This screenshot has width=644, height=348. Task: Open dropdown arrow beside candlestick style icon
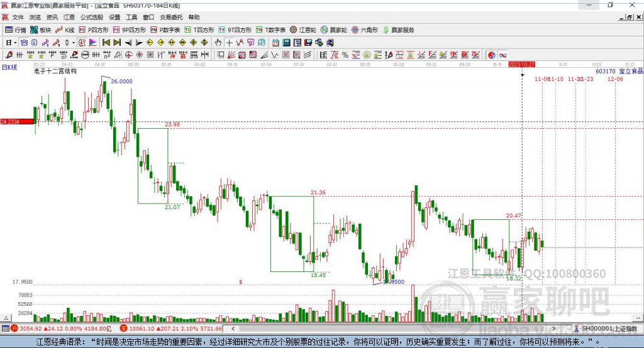pyautogui.click(x=74, y=43)
